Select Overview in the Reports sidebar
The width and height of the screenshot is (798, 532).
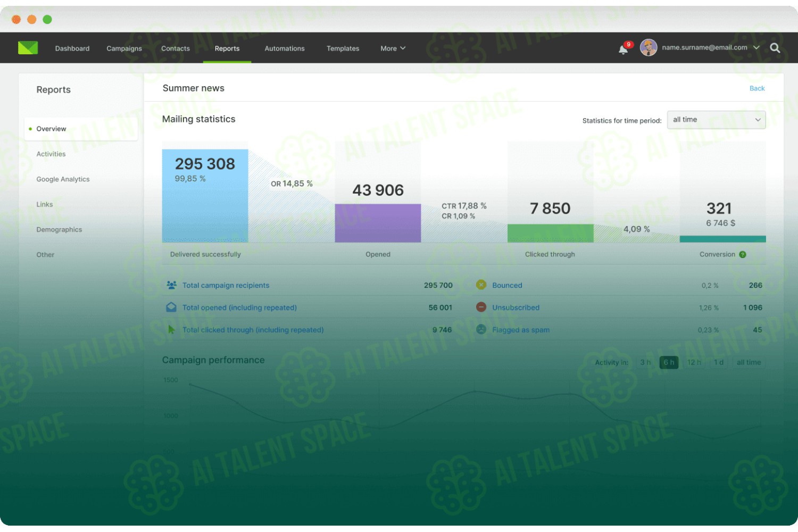pos(81,129)
